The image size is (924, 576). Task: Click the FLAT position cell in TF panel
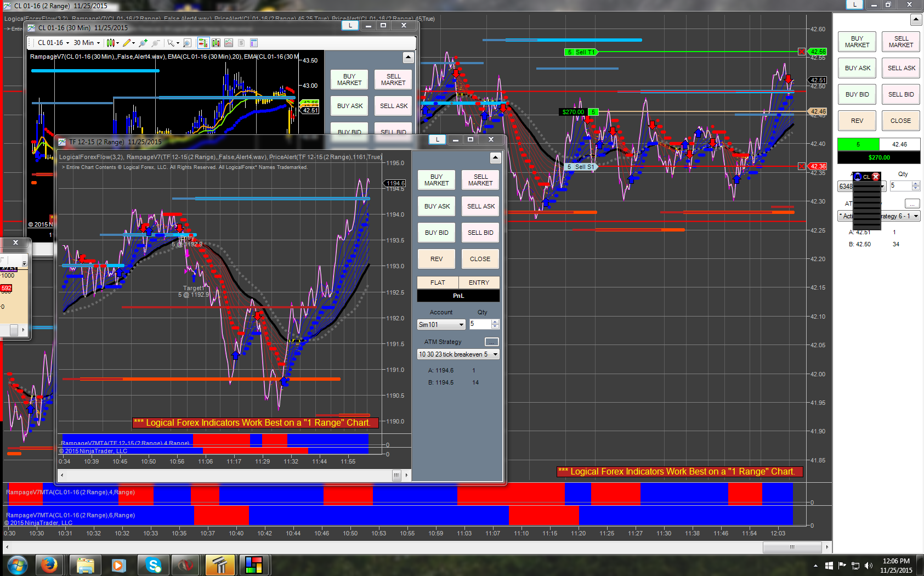tap(438, 283)
